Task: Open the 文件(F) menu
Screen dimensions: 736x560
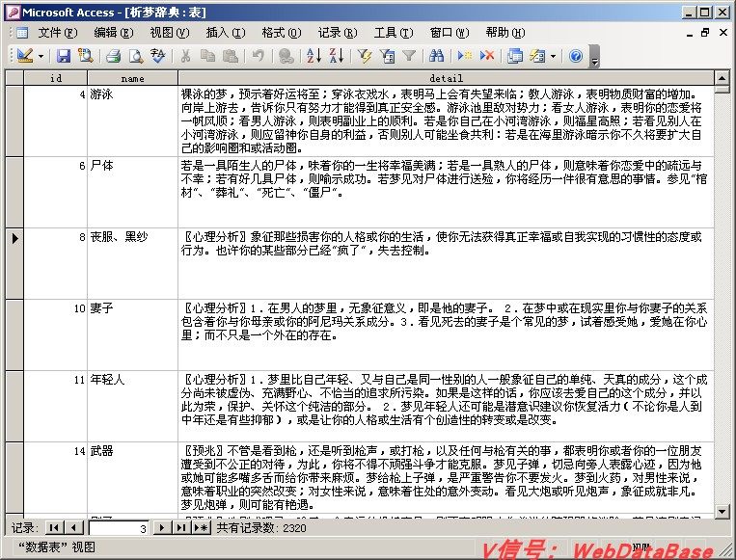Action: click(57, 33)
